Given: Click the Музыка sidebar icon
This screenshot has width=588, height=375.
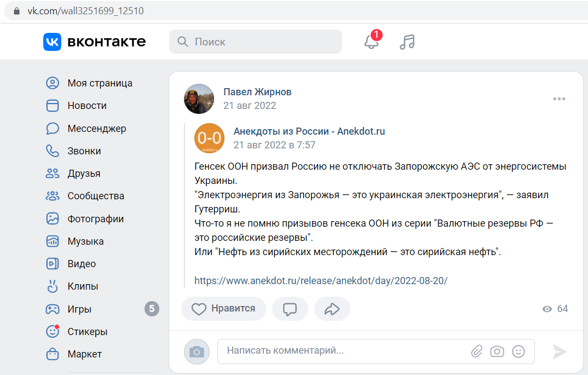Looking at the screenshot, I should [53, 241].
